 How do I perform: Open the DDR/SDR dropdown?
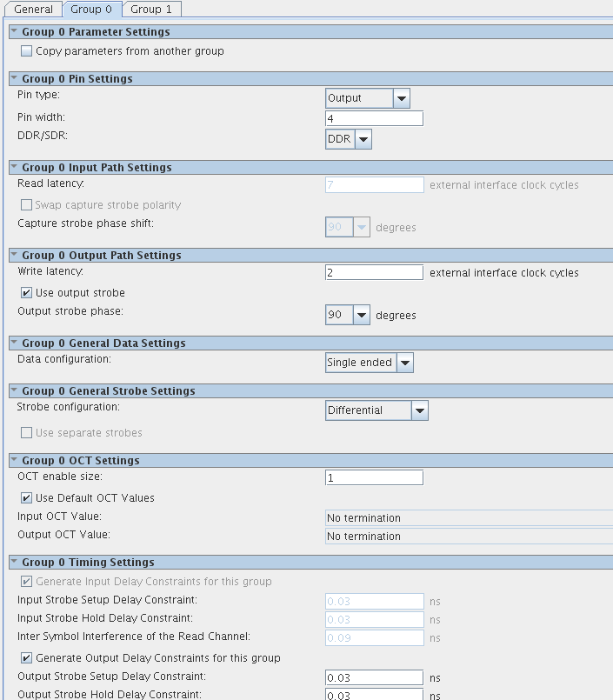pyautogui.click(x=363, y=139)
